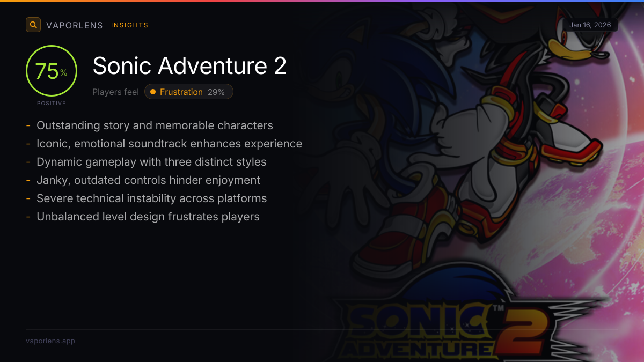Click the Vaporlens magnifier logo icon
The image size is (644, 362).
click(x=33, y=25)
